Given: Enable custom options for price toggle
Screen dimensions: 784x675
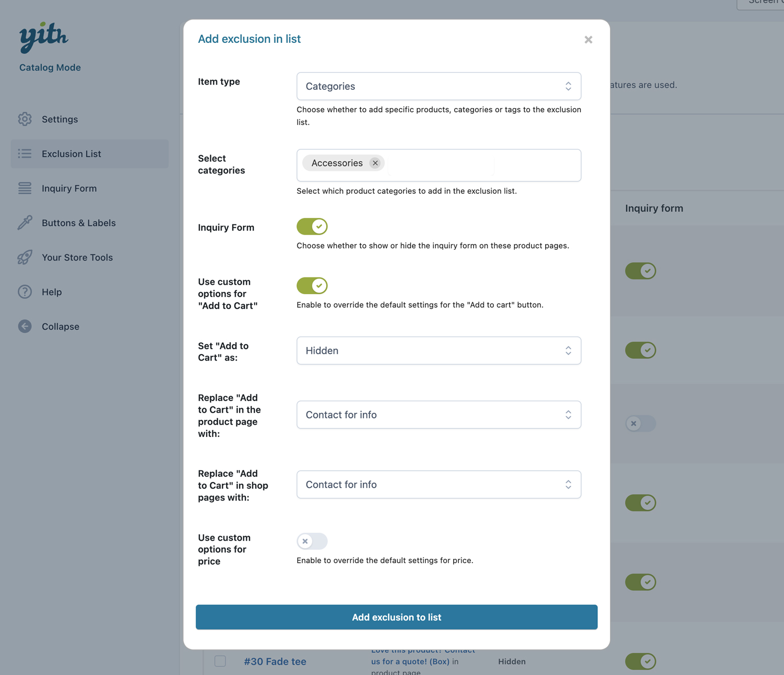Looking at the screenshot, I should click(x=312, y=541).
